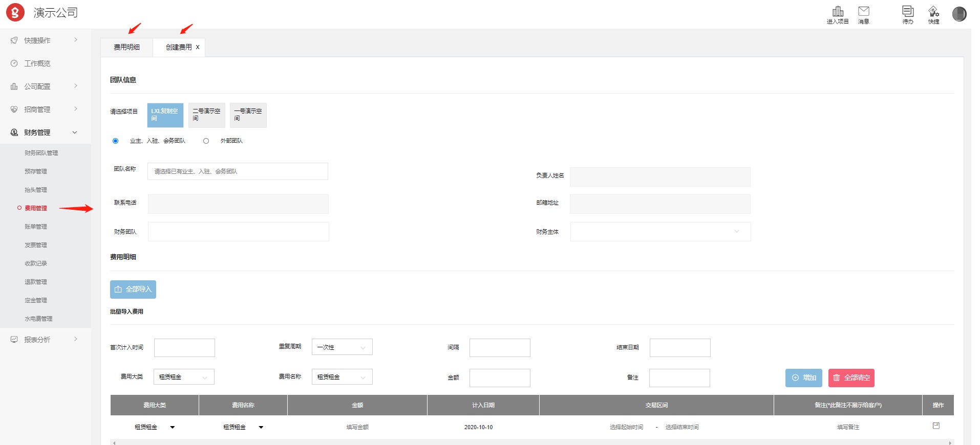Click the save icon in table 操作 column
Image resolution: width=980 pixels, height=445 pixels.
(936, 426)
